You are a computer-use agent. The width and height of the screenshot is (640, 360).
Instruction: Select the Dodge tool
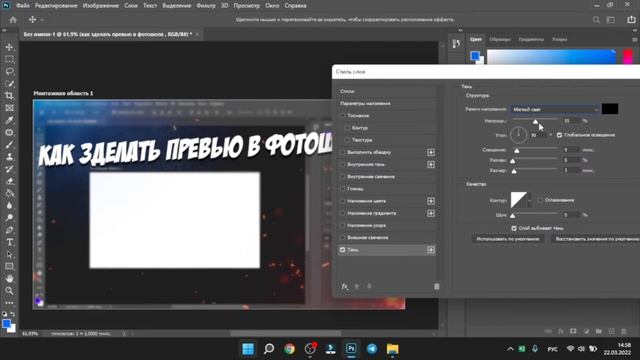[9, 218]
